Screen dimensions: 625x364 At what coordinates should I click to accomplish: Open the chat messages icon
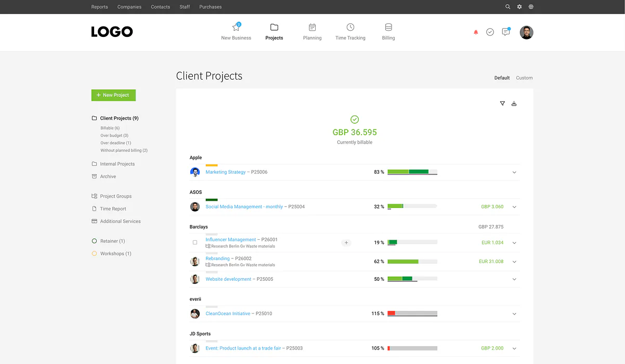(x=506, y=32)
